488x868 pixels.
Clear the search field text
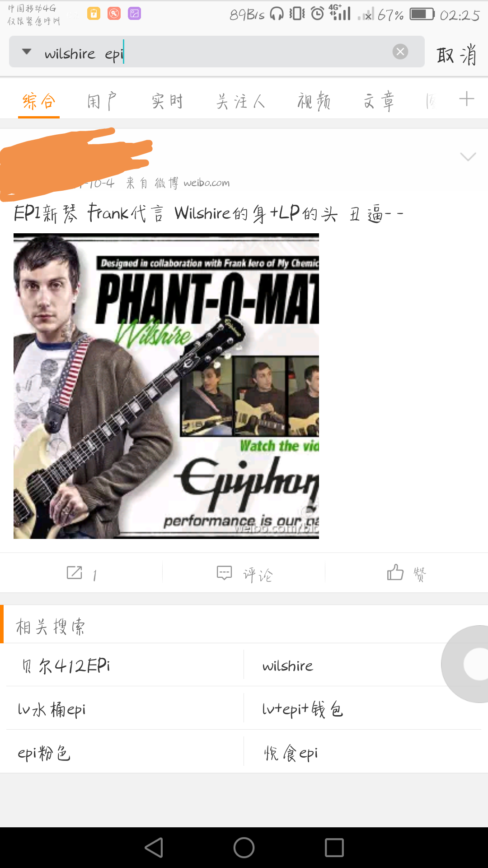click(400, 52)
